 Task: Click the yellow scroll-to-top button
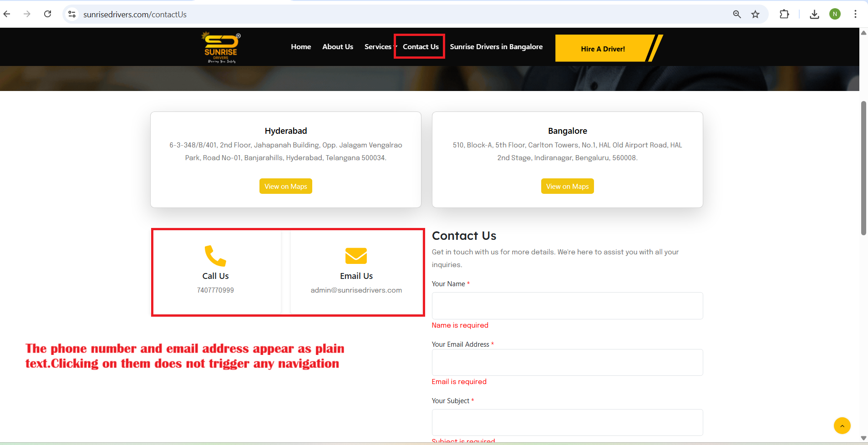(842, 426)
